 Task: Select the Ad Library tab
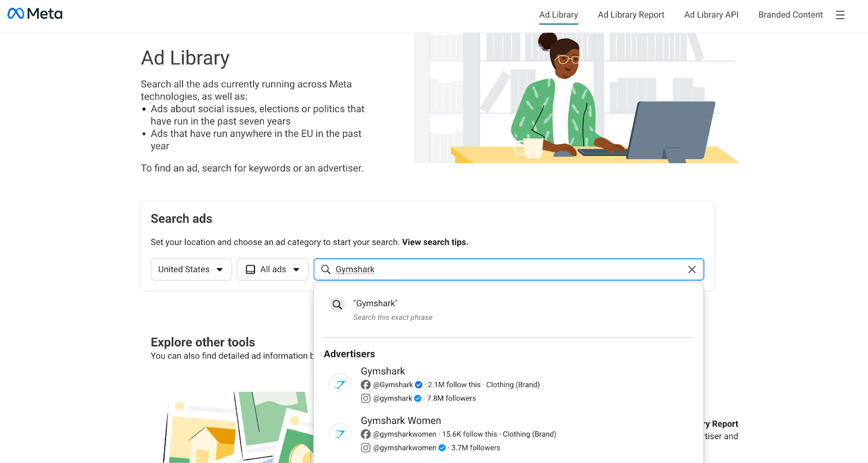coord(558,15)
